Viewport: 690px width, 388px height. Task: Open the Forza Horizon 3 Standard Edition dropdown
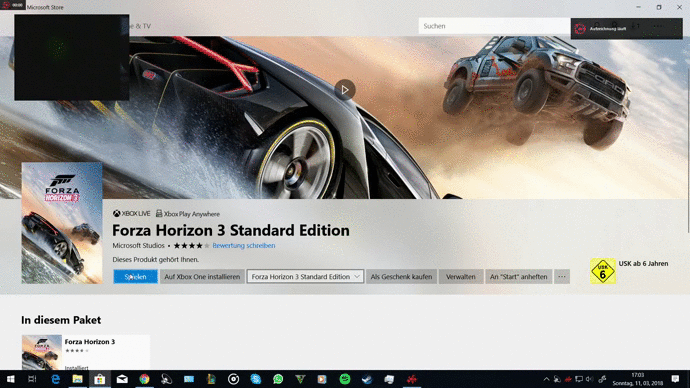305,277
